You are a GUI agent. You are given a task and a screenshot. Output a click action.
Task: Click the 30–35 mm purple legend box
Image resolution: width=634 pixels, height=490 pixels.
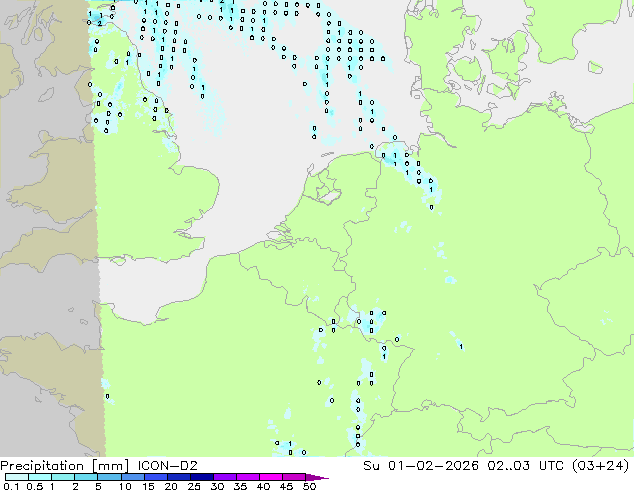(x=225, y=477)
